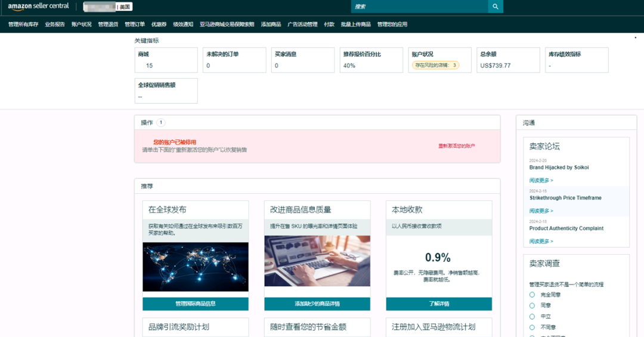Select the 同意 radio option

tap(532, 305)
